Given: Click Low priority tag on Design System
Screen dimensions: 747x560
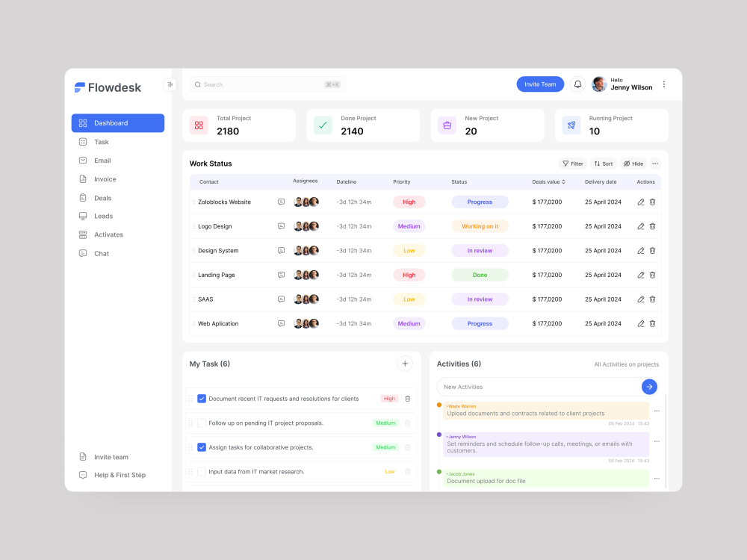Looking at the screenshot, I should pos(409,250).
